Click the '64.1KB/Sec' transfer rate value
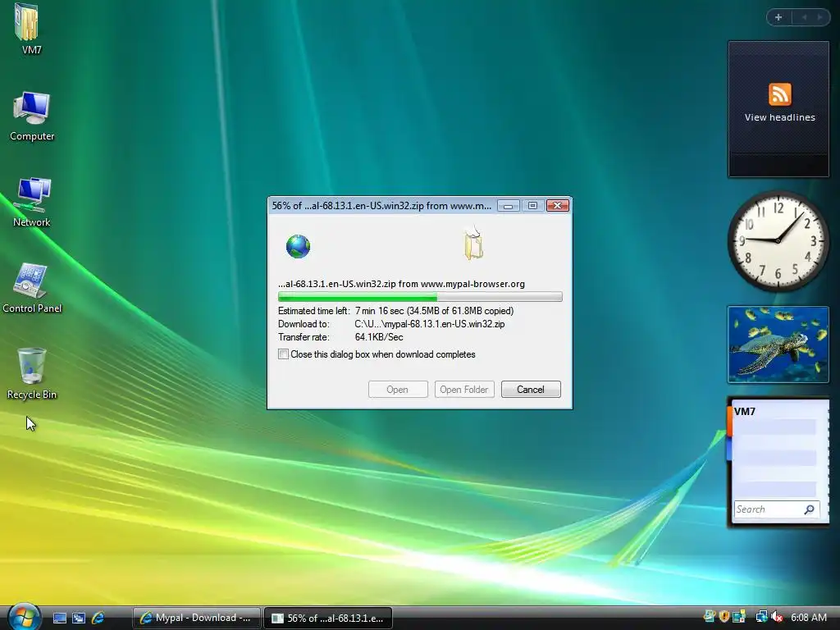Viewport: 840px width, 630px height. coord(379,337)
